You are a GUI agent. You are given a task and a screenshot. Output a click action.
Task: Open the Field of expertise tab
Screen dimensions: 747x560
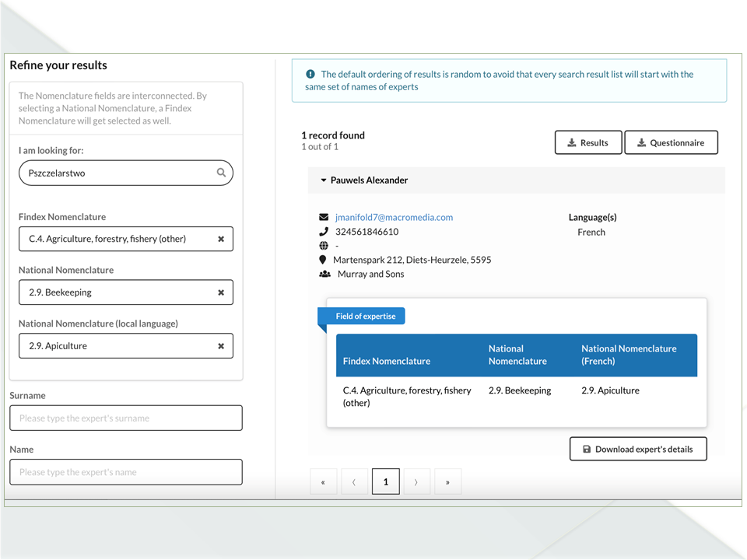click(x=365, y=317)
